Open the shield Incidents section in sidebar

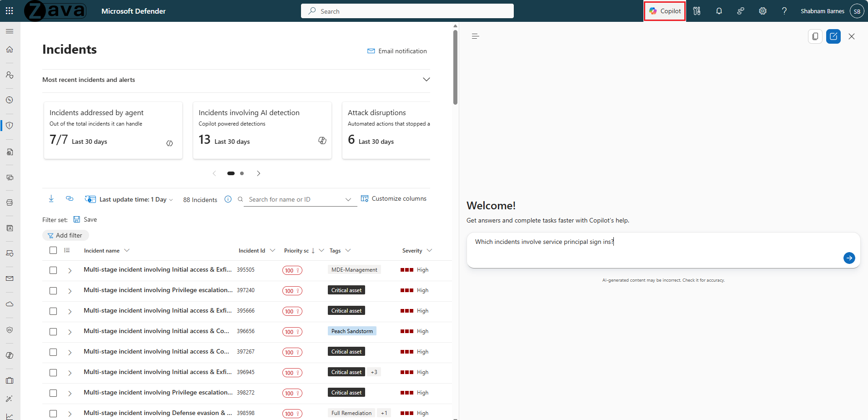(x=10, y=126)
